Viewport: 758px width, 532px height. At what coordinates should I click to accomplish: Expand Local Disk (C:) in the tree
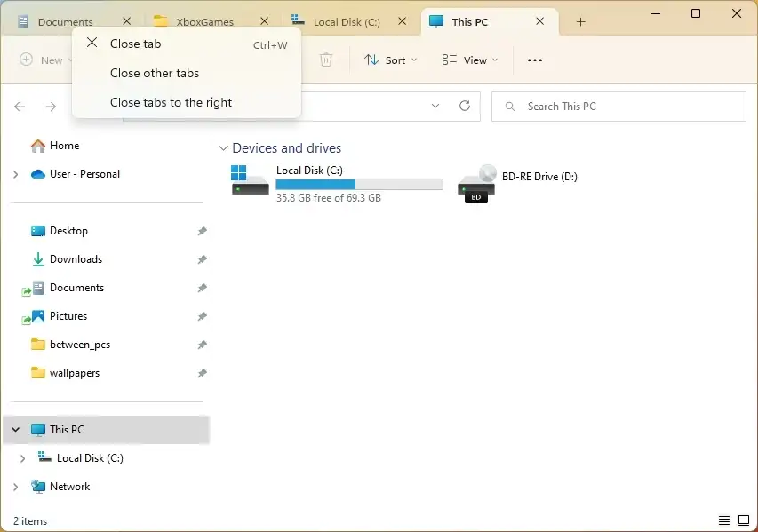tap(22, 457)
